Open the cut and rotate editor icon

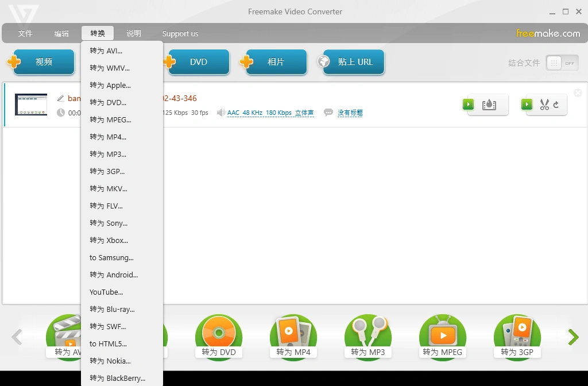click(546, 105)
